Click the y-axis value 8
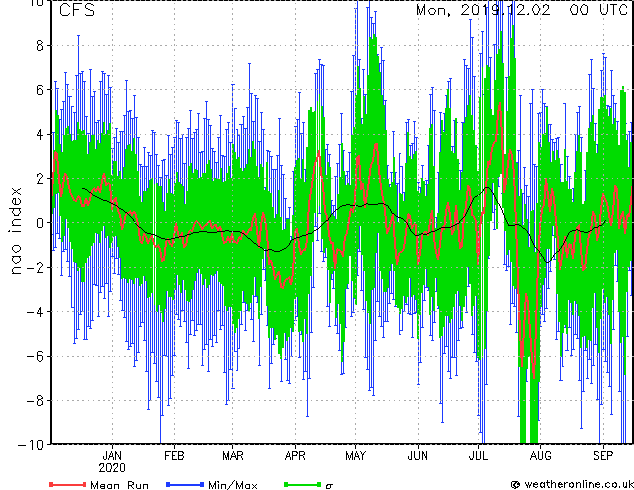This screenshot has width=634, height=490. pos(40,46)
